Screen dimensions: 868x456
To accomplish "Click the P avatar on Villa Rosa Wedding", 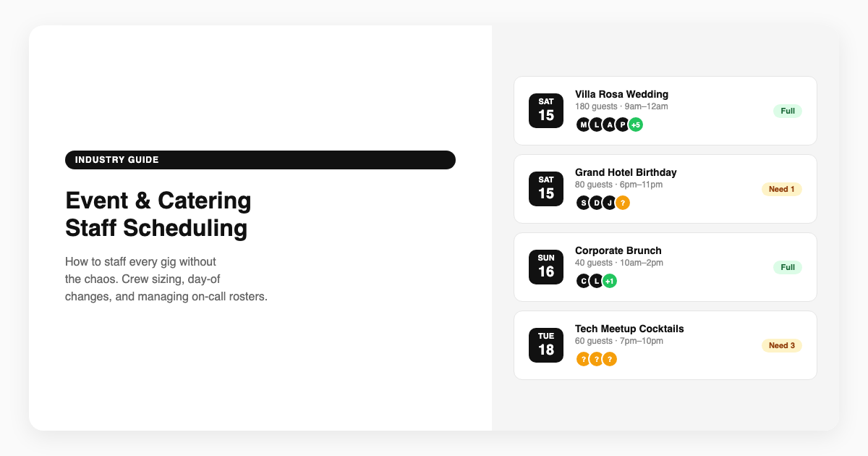I will click(x=622, y=124).
